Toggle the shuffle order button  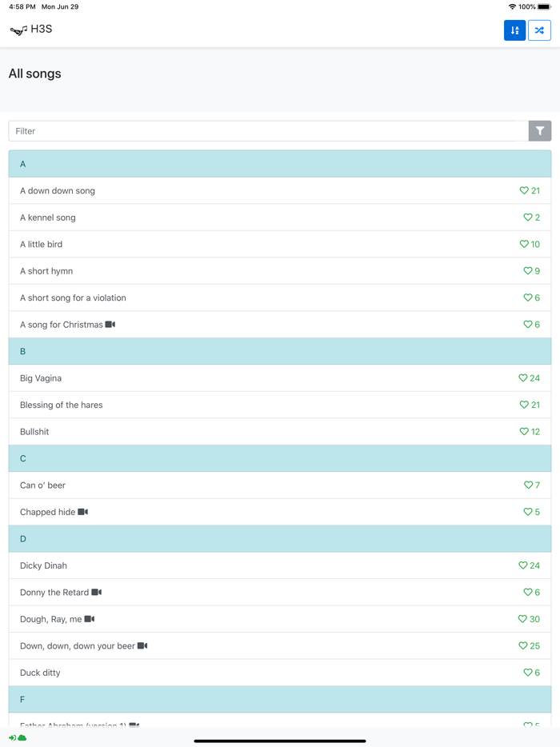[539, 30]
